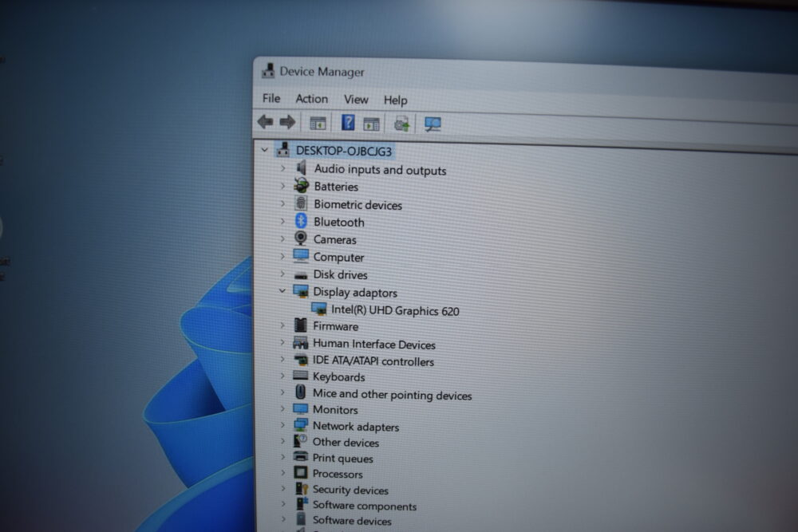
Task: Click the Human Interface Devices icon
Action: pos(300,342)
